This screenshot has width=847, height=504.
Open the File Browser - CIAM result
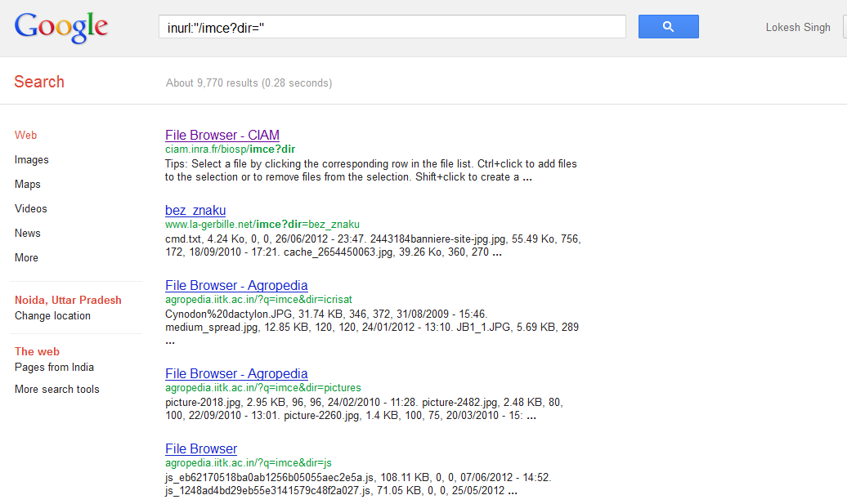coord(222,135)
